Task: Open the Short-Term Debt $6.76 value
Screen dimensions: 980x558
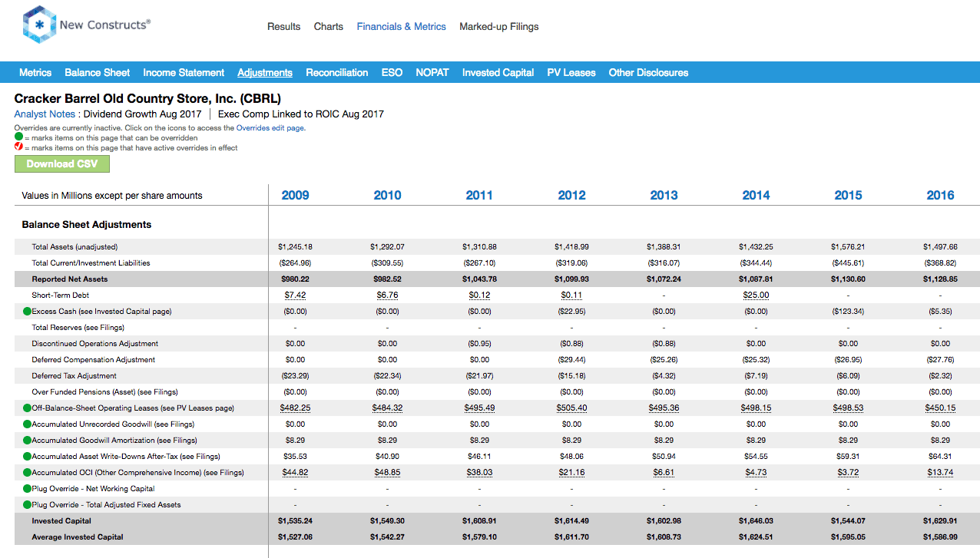Action: click(388, 296)
